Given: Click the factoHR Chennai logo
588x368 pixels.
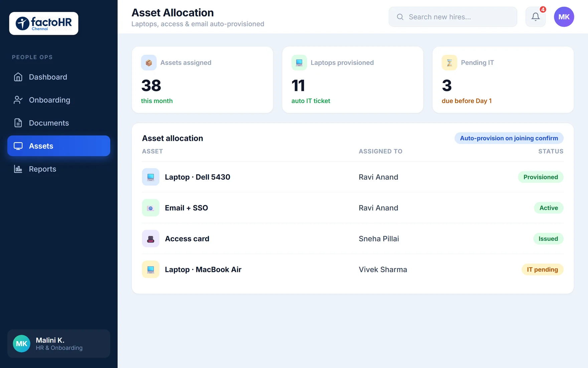Looking at the screenshot, I should pyautogui.click(x=44, y=23).
